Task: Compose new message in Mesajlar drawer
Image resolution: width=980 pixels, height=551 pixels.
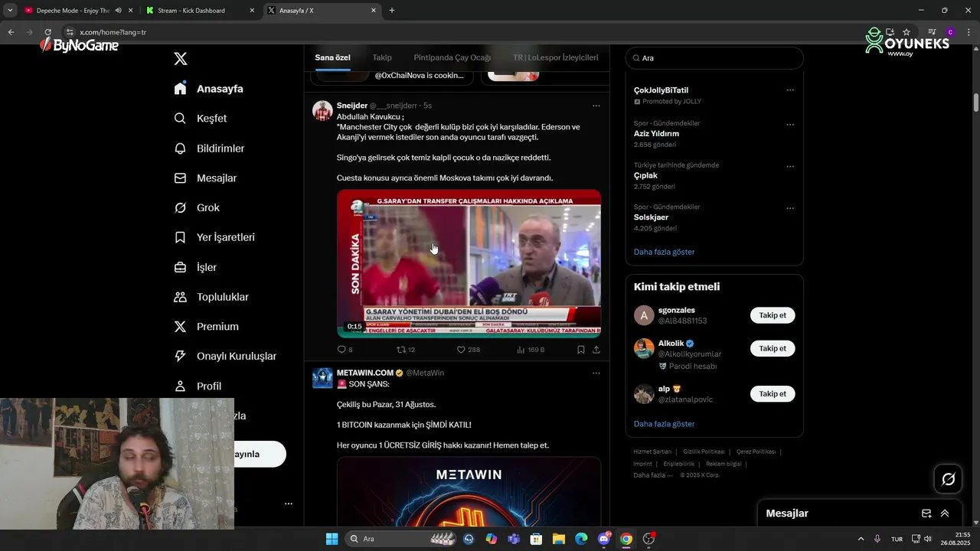Action: (926, 514)
